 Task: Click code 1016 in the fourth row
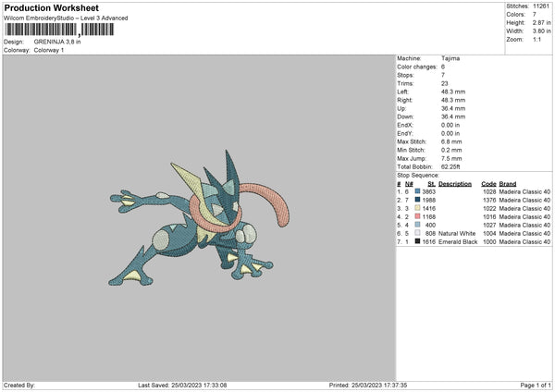489,217
